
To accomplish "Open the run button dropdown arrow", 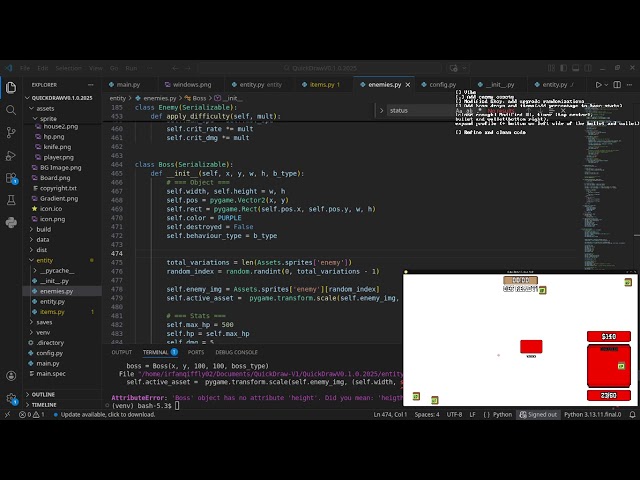I will (606, 85).
